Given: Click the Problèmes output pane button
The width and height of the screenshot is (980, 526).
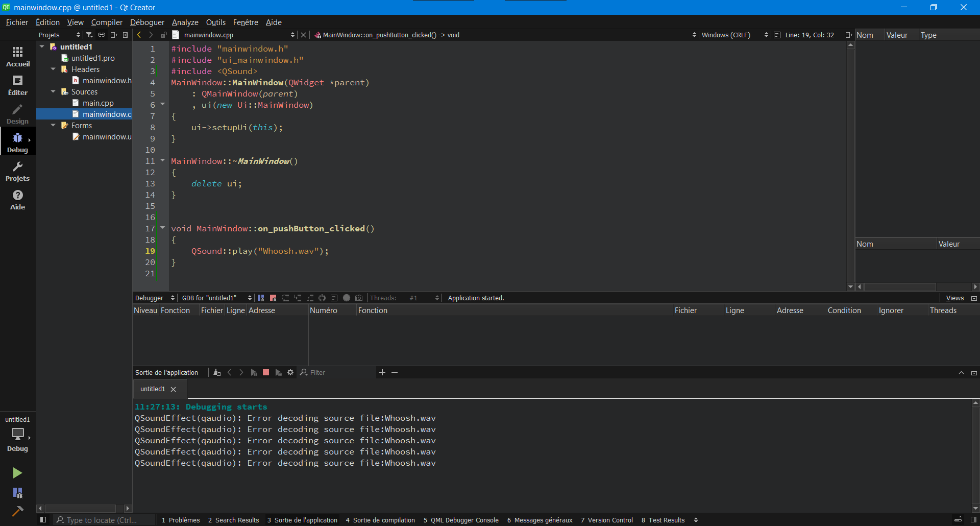Looking at the screenshot, I should 180,520.
